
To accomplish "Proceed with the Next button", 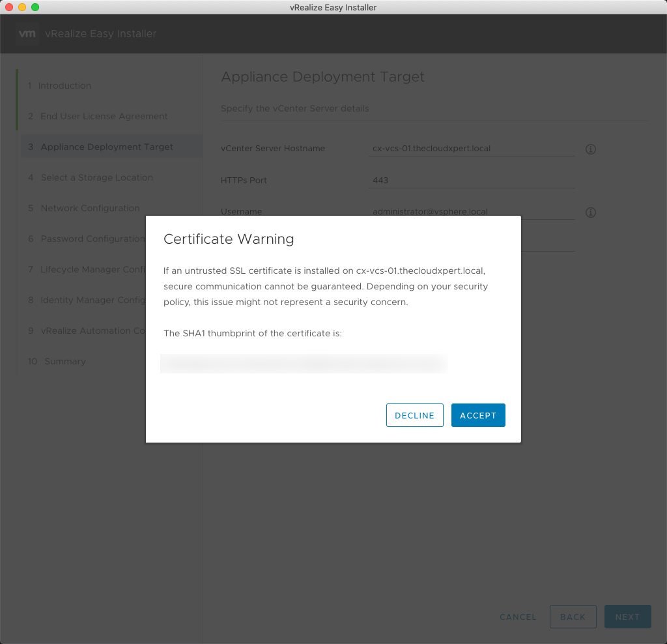I will (627, 617).
